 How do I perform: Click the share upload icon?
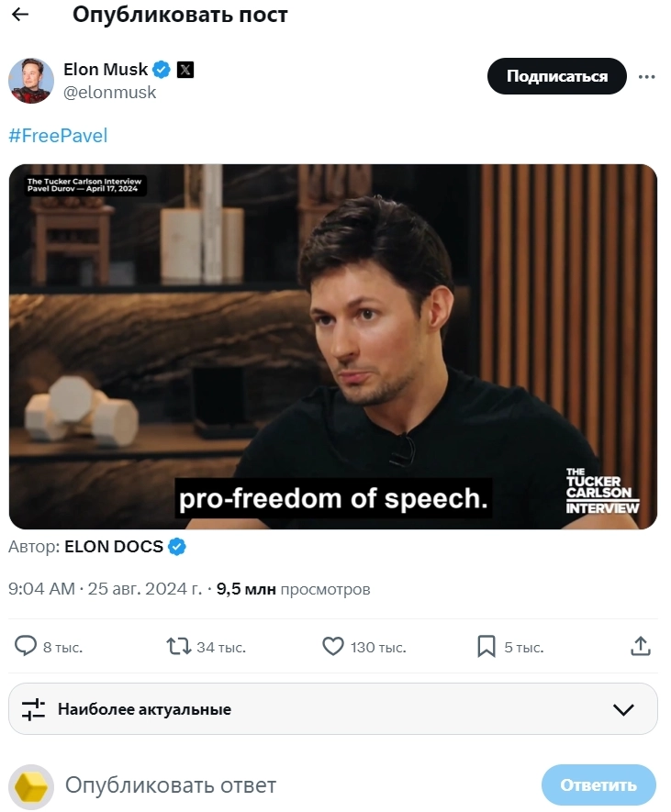click(641, 646)
